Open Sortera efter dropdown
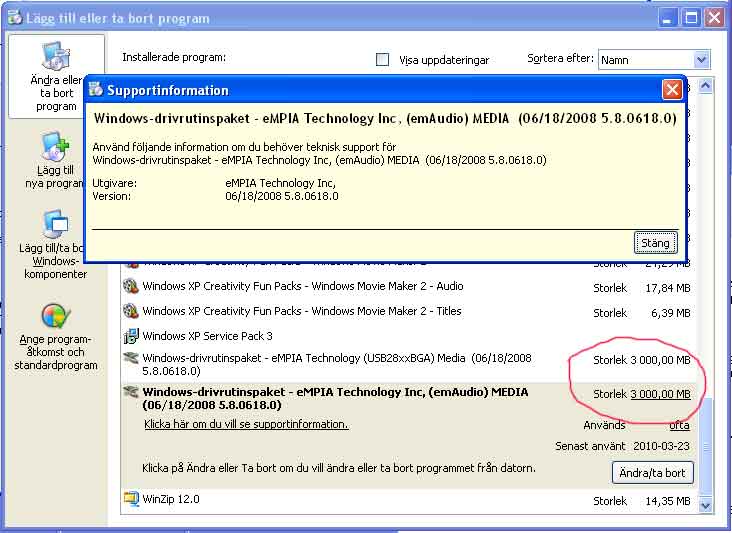732x533 pixels. click(654, 60)
